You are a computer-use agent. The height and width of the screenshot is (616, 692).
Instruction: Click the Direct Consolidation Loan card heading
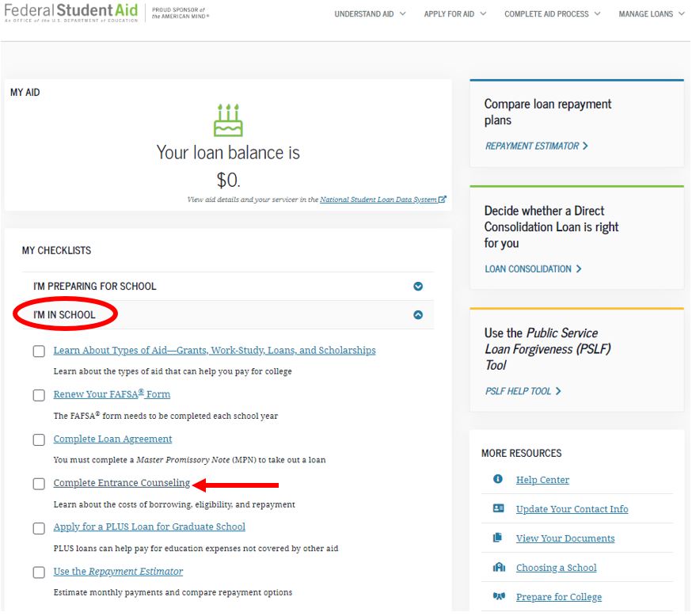551,226
